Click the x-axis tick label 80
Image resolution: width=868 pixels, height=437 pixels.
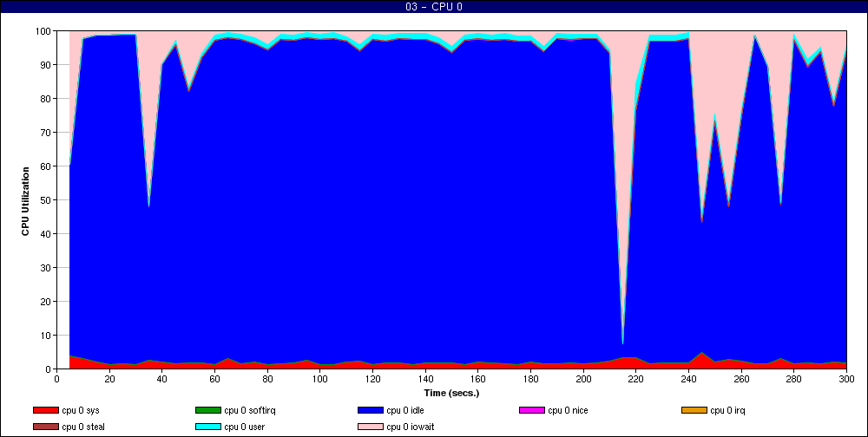point(268,379)
